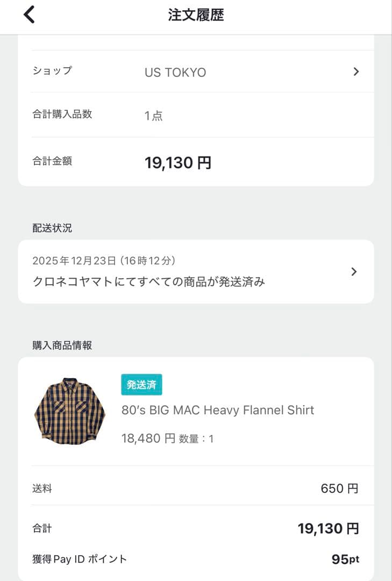Select the クロネコヤマト shipping status text

pos(149,281)
